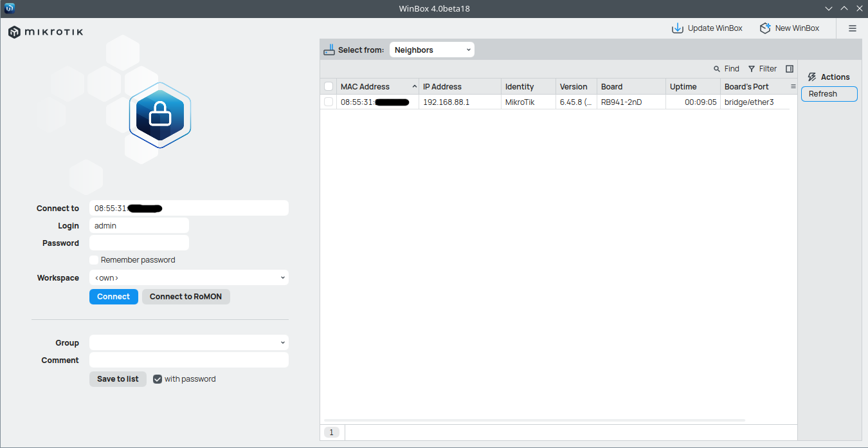This screenshot has width=868, height=448.
Task: Click the Find magnifier icon
Action: click(717, 69)
